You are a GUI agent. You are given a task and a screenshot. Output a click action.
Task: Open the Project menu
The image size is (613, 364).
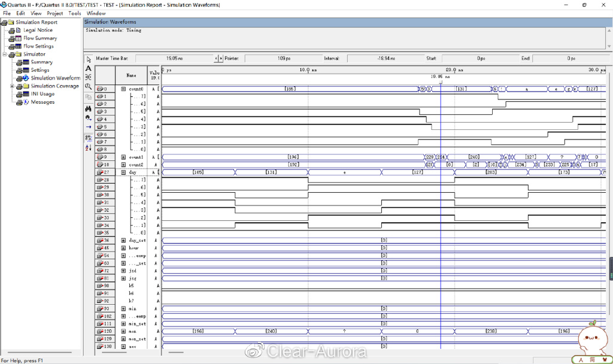[x=54, y=13]
